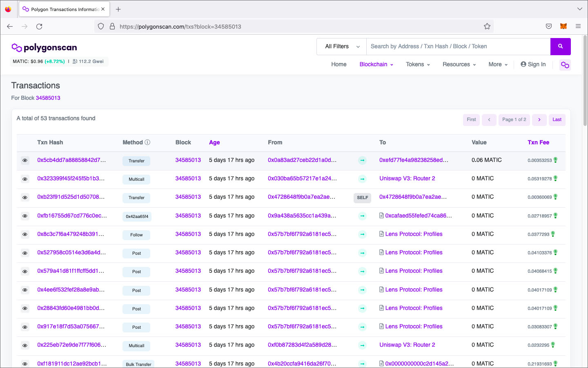Viewport: 588px width, 368px height.
Task: Toggle eye preview for 0x579a41d81f1ffcff5dd1 transaction
Action: pos(25,272)
